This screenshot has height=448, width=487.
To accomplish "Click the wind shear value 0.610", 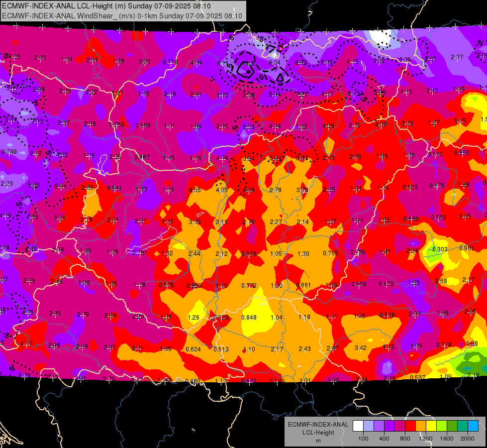I will tap(435, 154).
